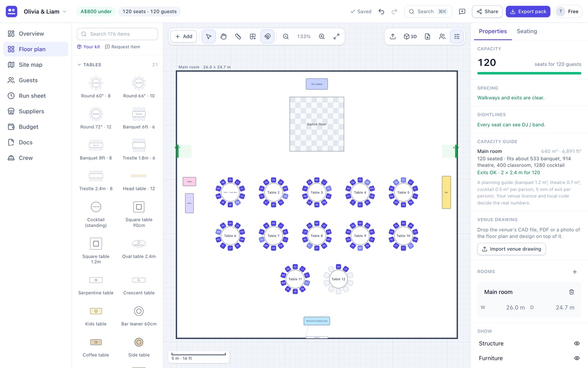This screenshot has width=588, height=368.
Task: Click the room depth 24.7 m field
Action: pos(552,308)
